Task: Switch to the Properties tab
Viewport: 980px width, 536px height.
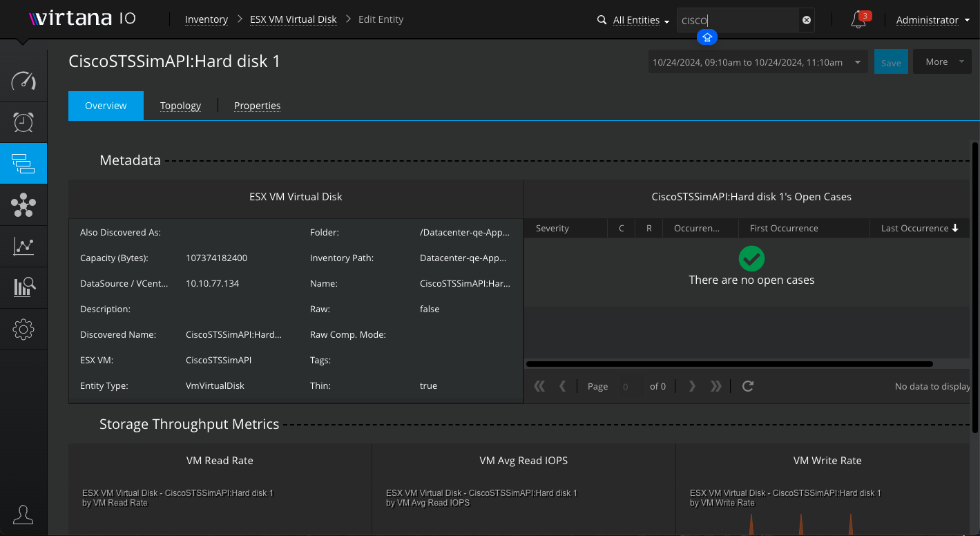Action: coord(257,106)
